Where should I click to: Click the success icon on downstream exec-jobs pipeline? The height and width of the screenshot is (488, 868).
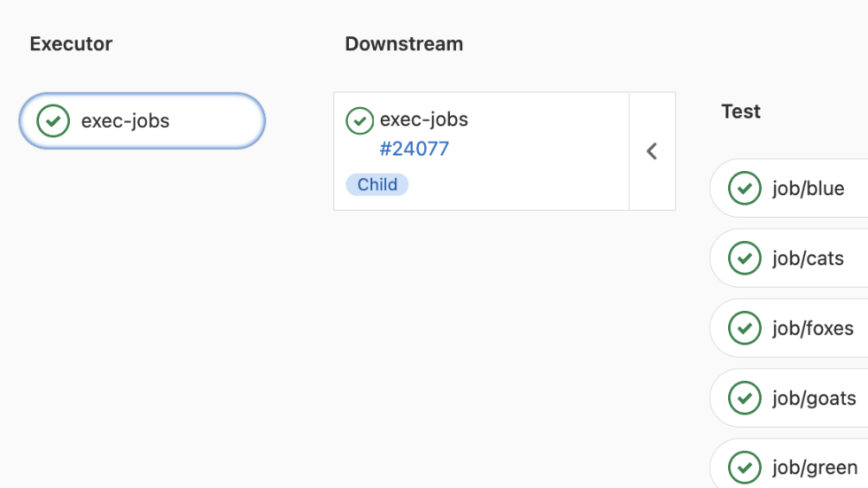point(360,120)
